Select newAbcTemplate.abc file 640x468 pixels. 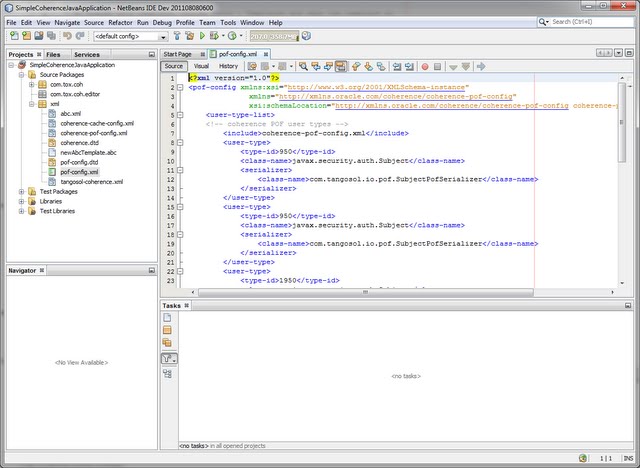coord(89,153)
